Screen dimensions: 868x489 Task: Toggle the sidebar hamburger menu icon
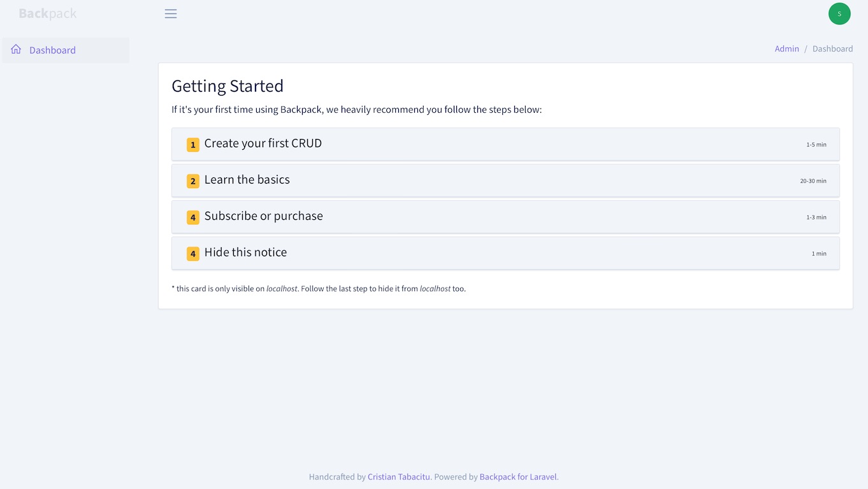(171, 13)
